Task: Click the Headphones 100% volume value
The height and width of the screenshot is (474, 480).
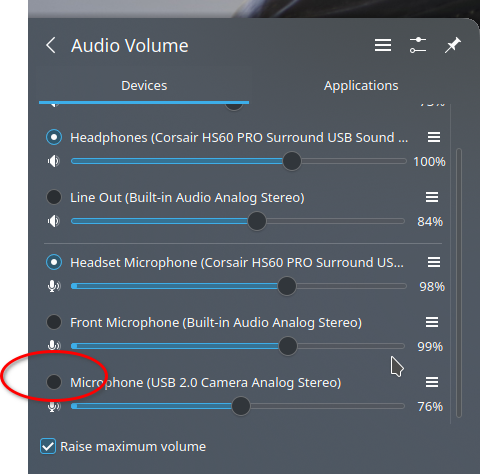Action: tap(429, 162)
